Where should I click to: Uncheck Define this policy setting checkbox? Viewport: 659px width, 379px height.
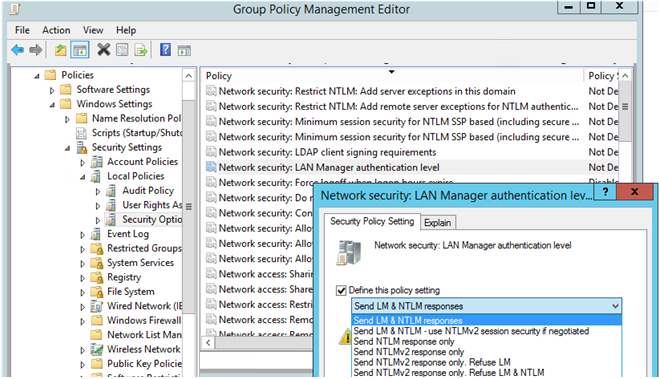(341, 290)
